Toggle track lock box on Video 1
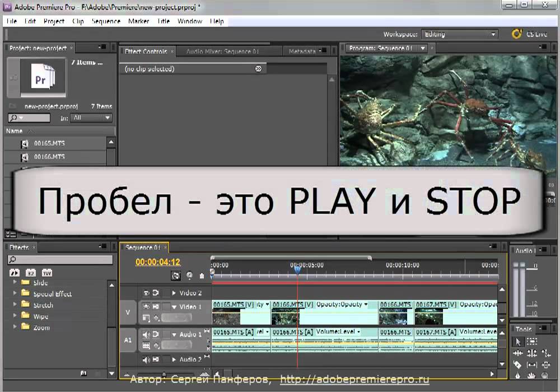The image size is (560, 392). (166, 306)
